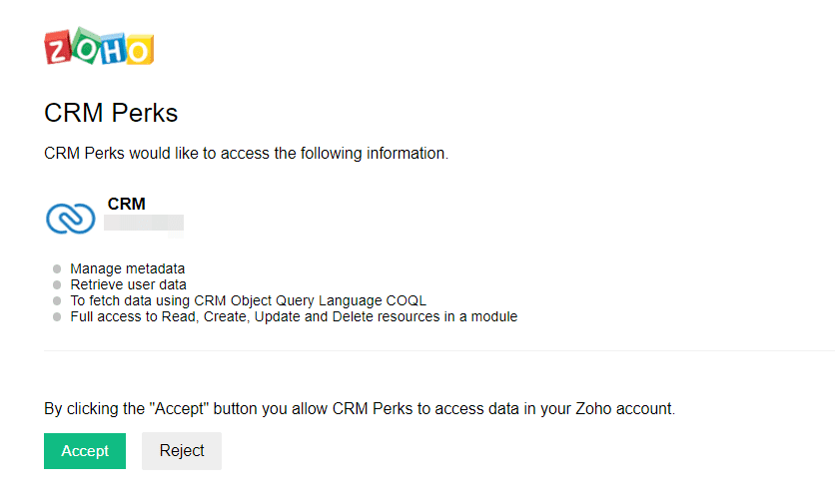Image resolution: width=835 pixels, height=504 pixels.
Task: Select the Retrieve user data permission text
Action: click(x=128, y=285)
